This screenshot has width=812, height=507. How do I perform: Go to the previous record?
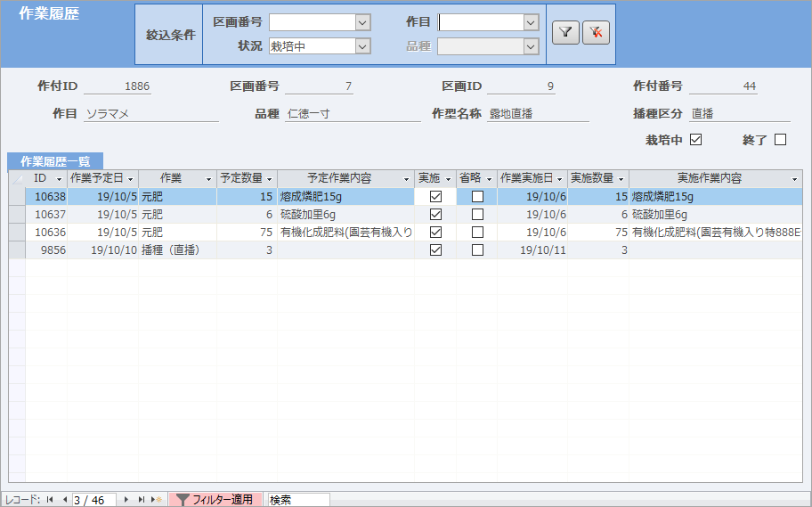(x=64, y=500)
